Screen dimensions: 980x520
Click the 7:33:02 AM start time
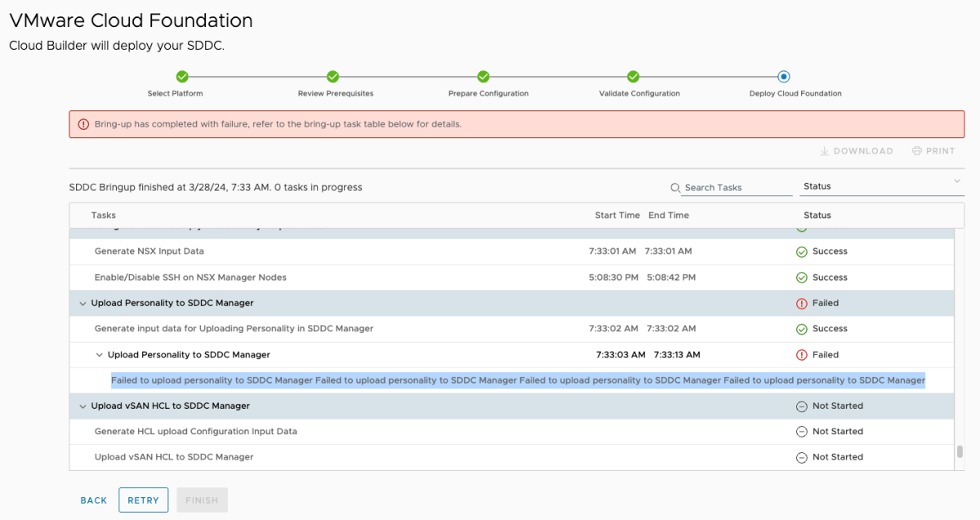[x=613, y=329]
